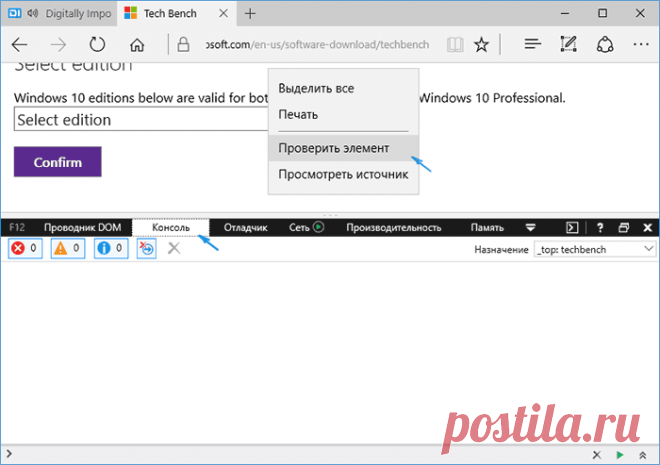660x465 pixels.
Task: Expand multiline console input mode
Action: tap(643, 455)
